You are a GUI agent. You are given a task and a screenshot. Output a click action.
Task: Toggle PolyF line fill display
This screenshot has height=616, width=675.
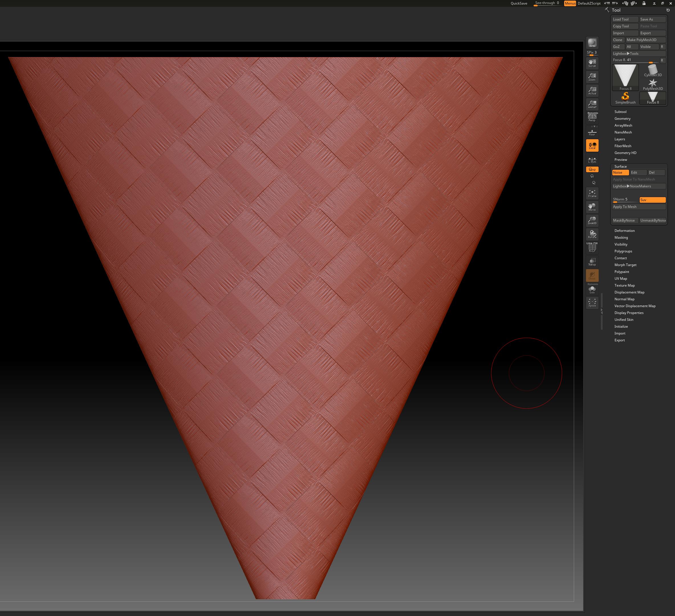592,248
